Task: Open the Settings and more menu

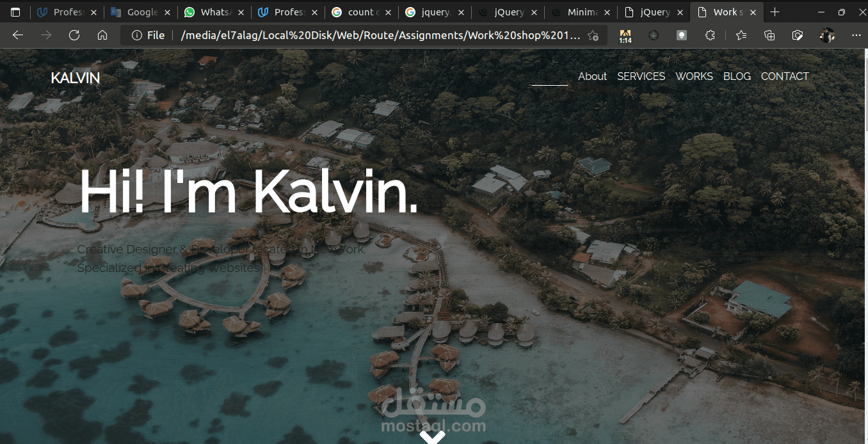Action: pyautogui.click(x=856, y=35)
